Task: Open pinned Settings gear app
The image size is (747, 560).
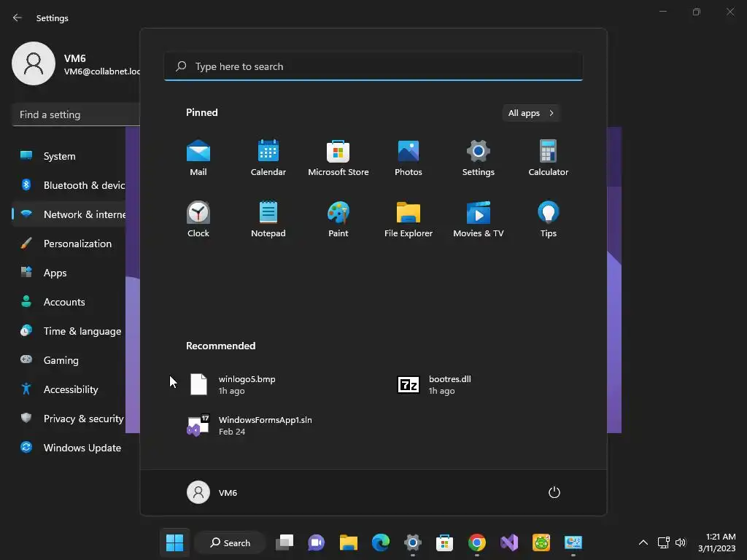Action: coord(479,158)
